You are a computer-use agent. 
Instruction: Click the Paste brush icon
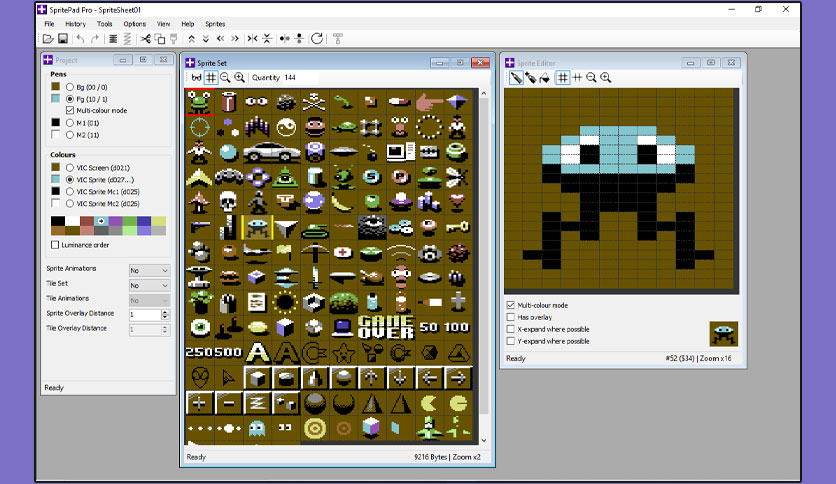point(174,38)
